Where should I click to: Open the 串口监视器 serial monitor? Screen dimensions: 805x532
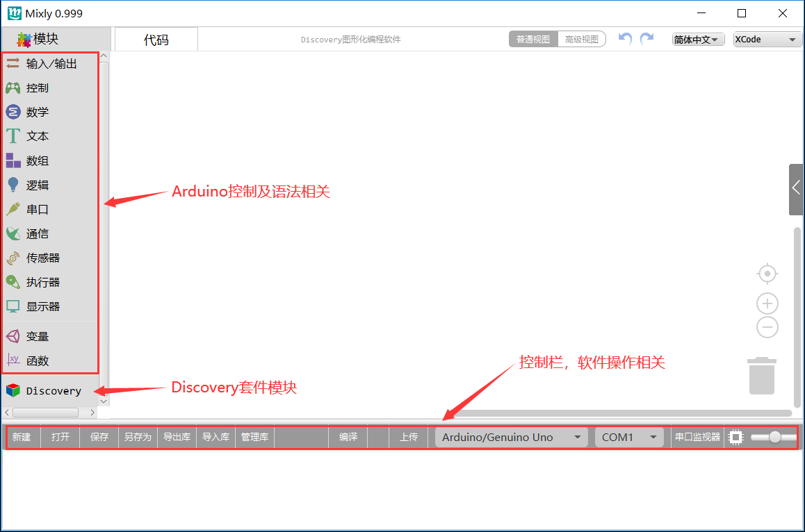point(697,437)
